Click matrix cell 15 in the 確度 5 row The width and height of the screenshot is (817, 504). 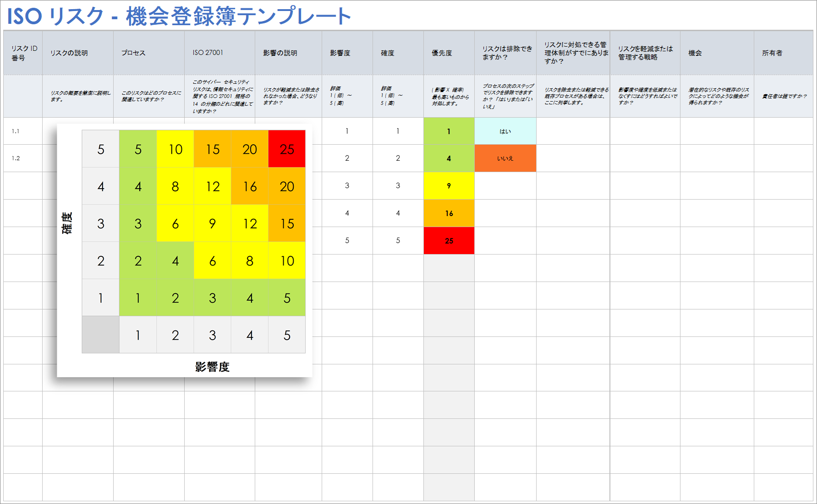(x=213, y=149)
